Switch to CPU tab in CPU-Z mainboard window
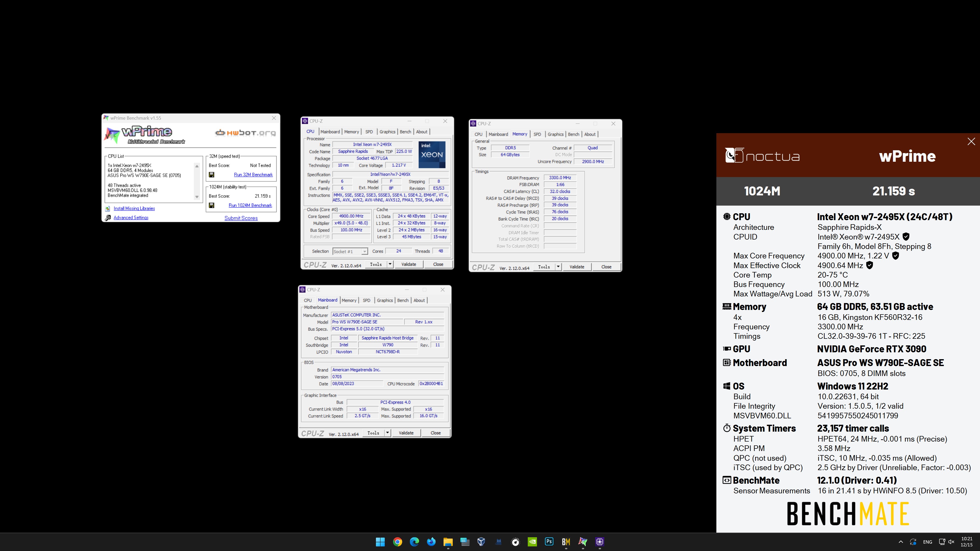980x551 pixels. click(308, 300)
